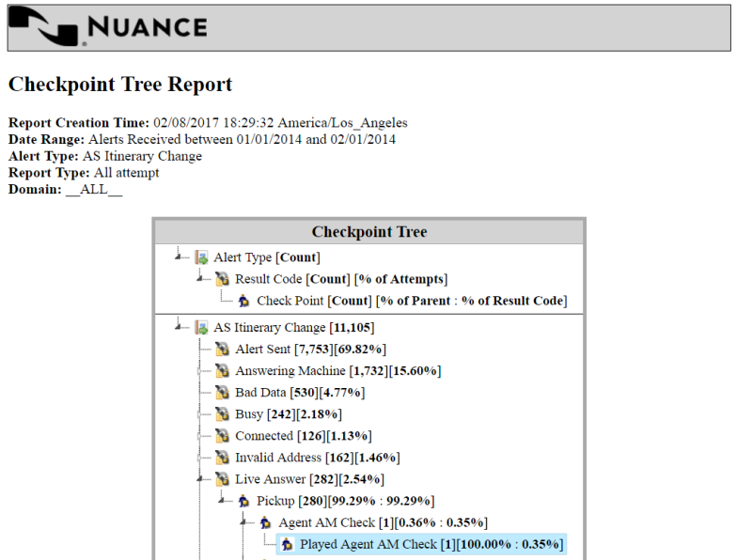Viewport: 752px width, 560px height.
Task: Click the Played Agent AM Check icon
Action: (x=288, y=544)
